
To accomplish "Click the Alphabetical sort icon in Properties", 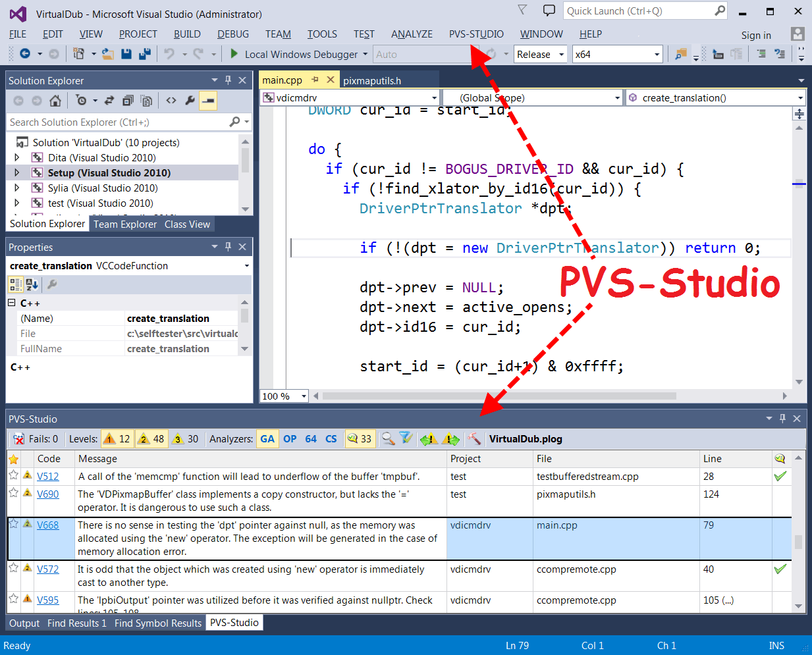I will point(32,284).
